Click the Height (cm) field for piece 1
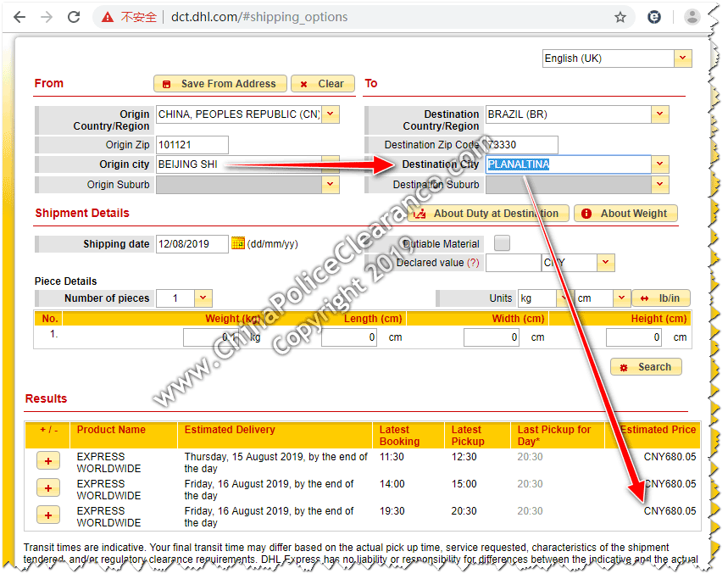This screenshot has height=579, width=728. point(634,337)
